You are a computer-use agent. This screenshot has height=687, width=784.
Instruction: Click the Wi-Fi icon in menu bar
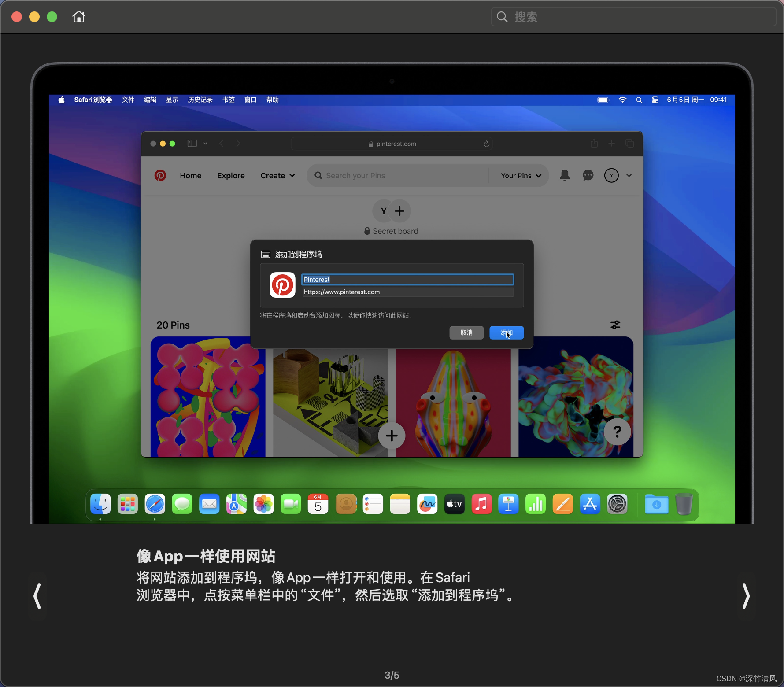tap(623, 100)
